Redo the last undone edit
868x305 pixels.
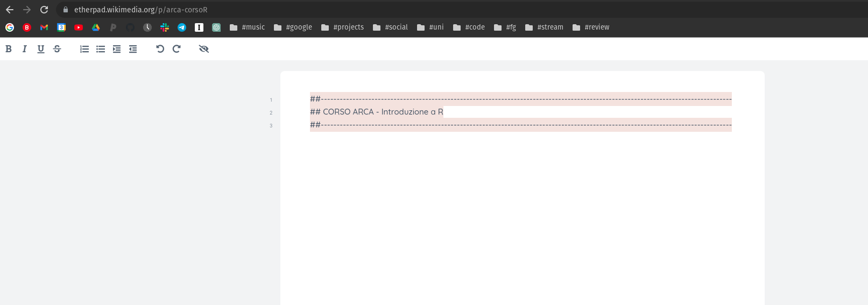pos(177,49)
